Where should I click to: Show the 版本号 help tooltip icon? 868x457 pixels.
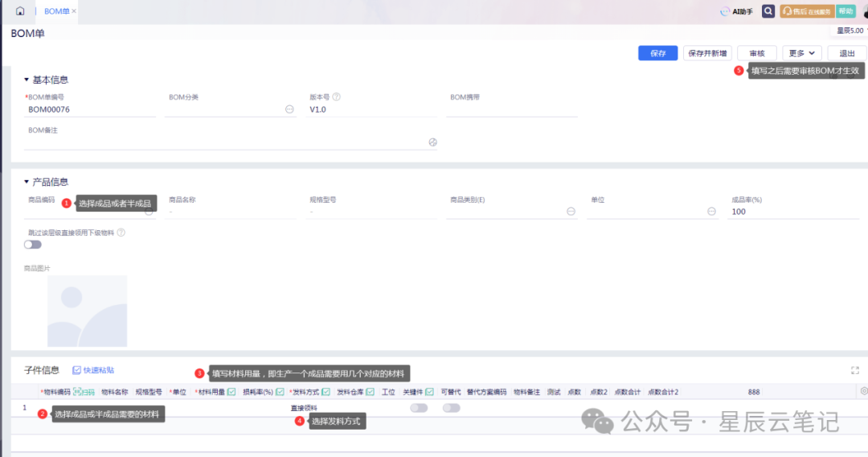(x=337, y=97)
